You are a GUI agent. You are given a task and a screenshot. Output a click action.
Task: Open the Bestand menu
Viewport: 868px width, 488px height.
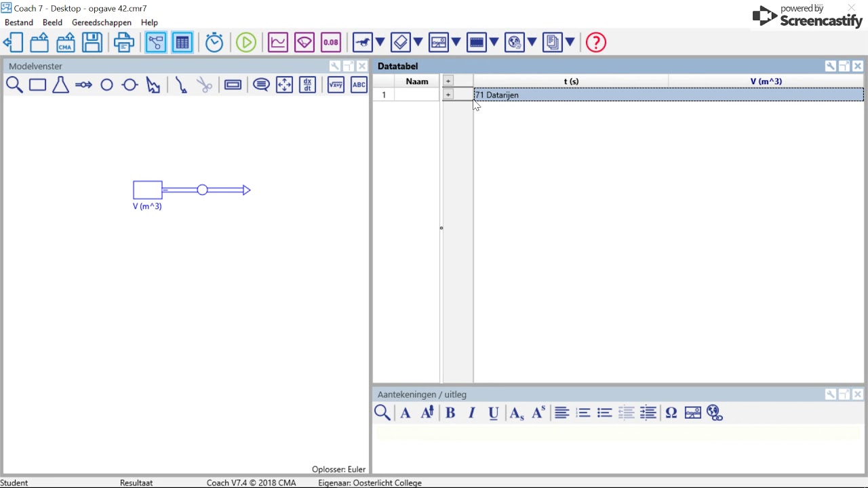pyautogui.click(x=19, y=22)
